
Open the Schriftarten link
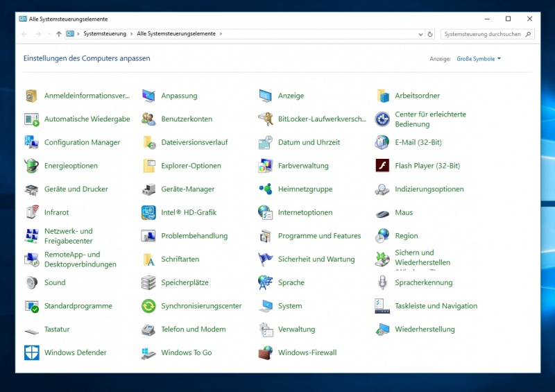pos(180,259)
